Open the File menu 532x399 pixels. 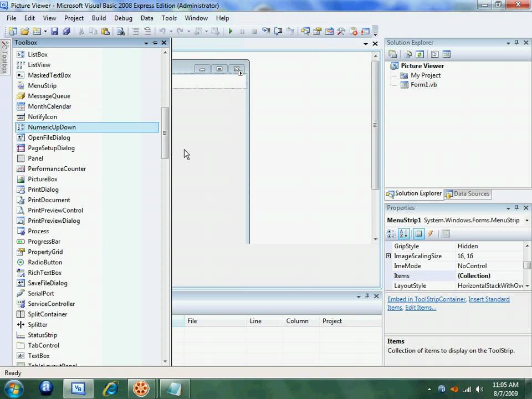(11, 18)
